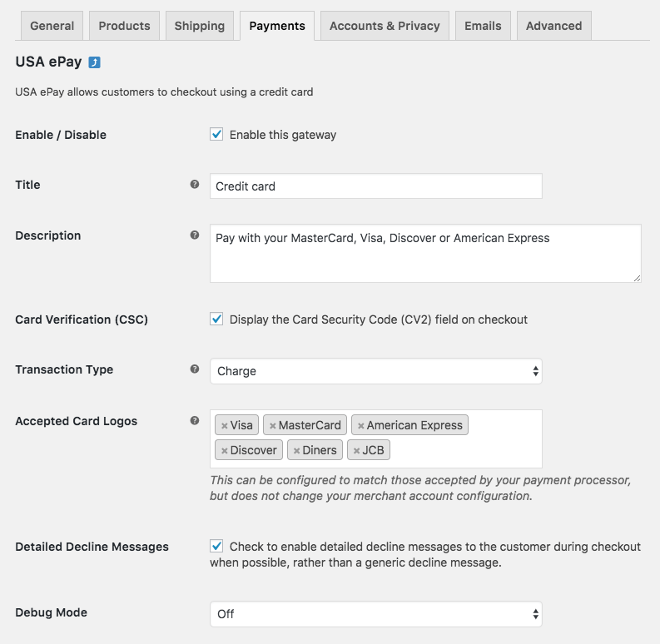
Task: Click the Title text field
Action: tap(375, 186)
